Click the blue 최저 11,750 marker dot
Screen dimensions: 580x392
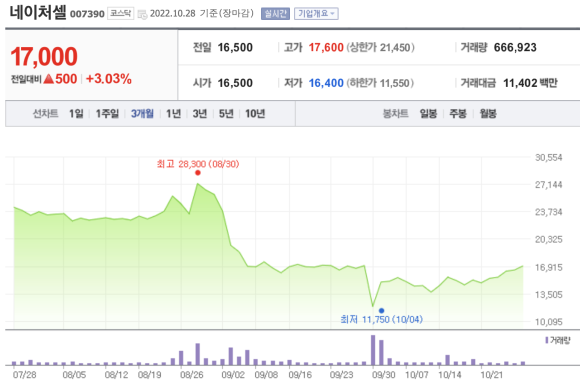381,311
